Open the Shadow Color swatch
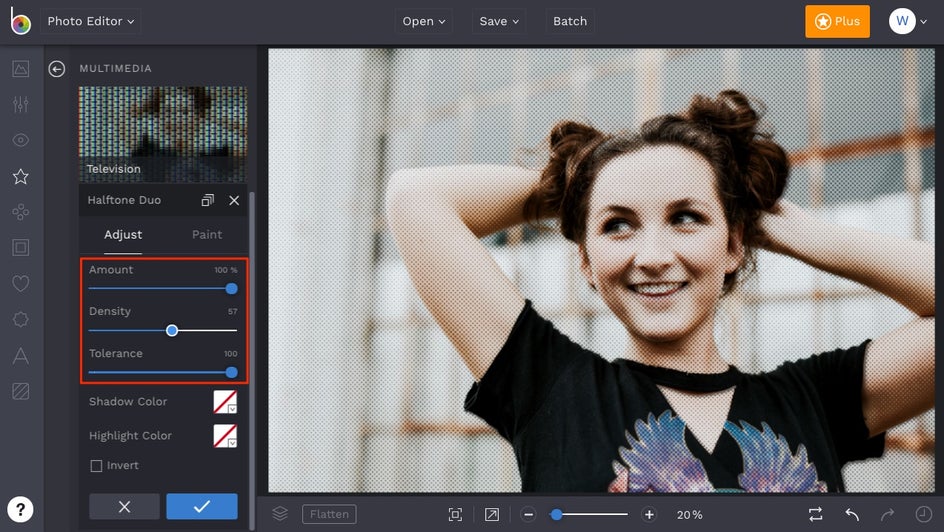This screenshot has height=532, width=944. point(225,402)
